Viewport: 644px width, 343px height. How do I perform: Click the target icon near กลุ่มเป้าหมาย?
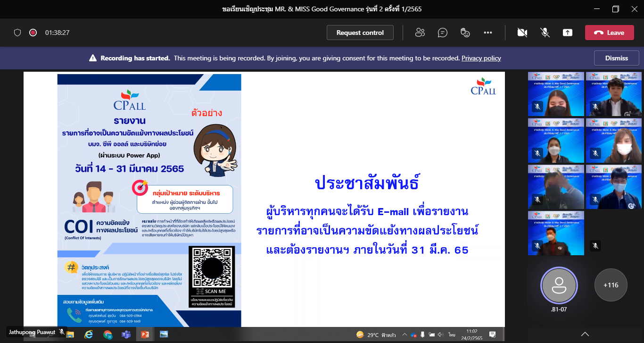pos(140,187)
